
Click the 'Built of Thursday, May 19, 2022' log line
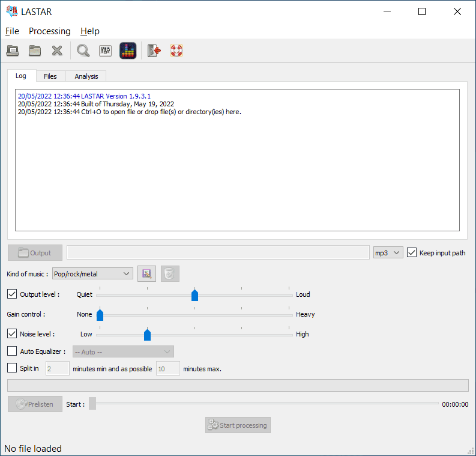click(96, 104)
